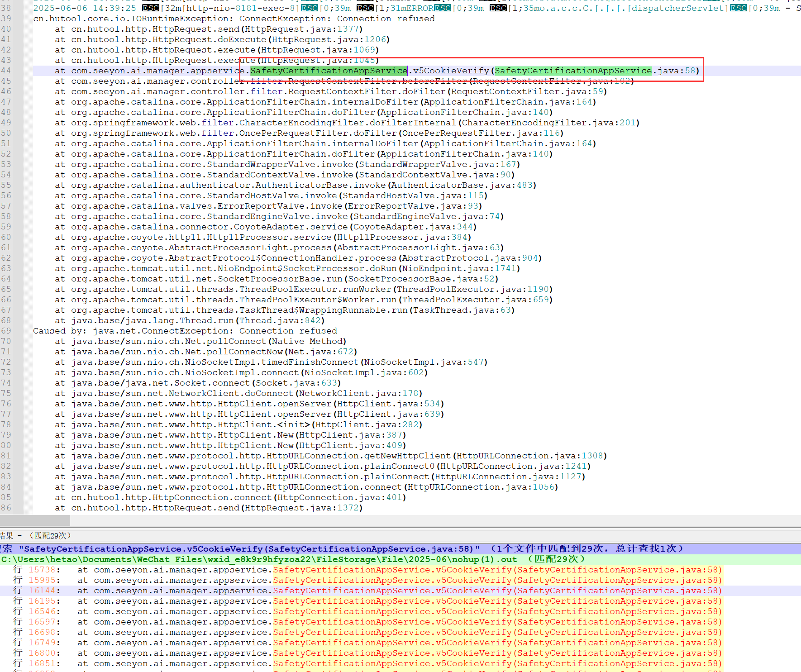Image resolution: width=801 pixels, height=672 pixels.
Task: Click line number 69 in the margin
Action: point(6,331)
